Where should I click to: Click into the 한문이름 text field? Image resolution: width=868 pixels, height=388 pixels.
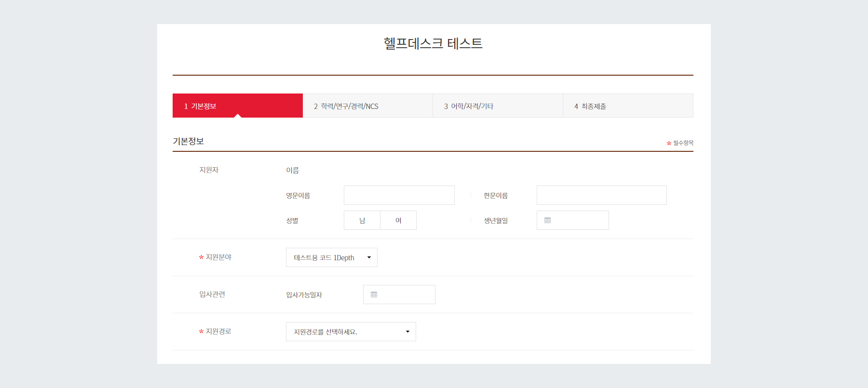(602, 195)
